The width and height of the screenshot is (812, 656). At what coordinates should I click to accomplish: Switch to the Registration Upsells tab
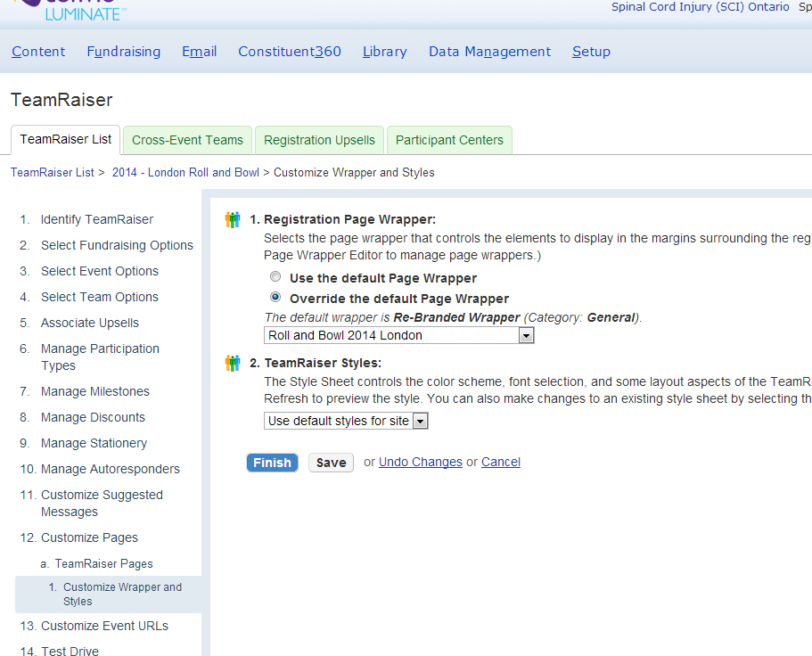click(x=319, y=140)
